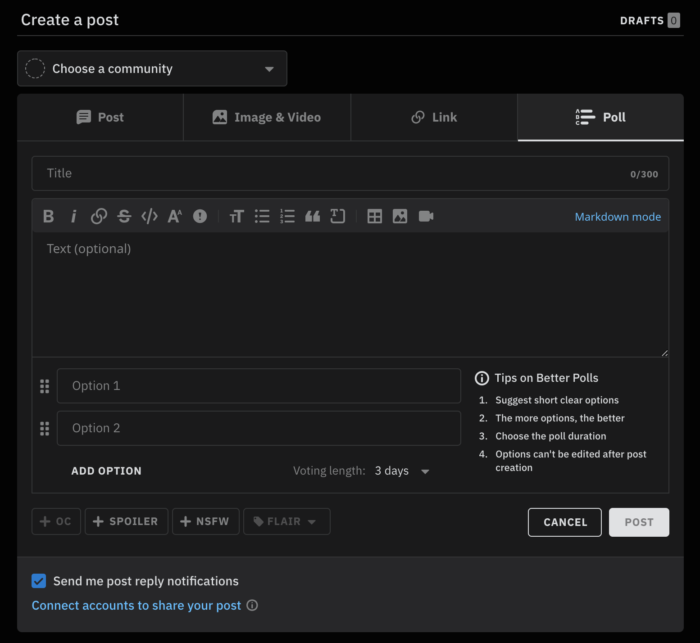This screenshot has width=700, height=643.
Task: Add a quote block to the text
Action: [312, 216]
